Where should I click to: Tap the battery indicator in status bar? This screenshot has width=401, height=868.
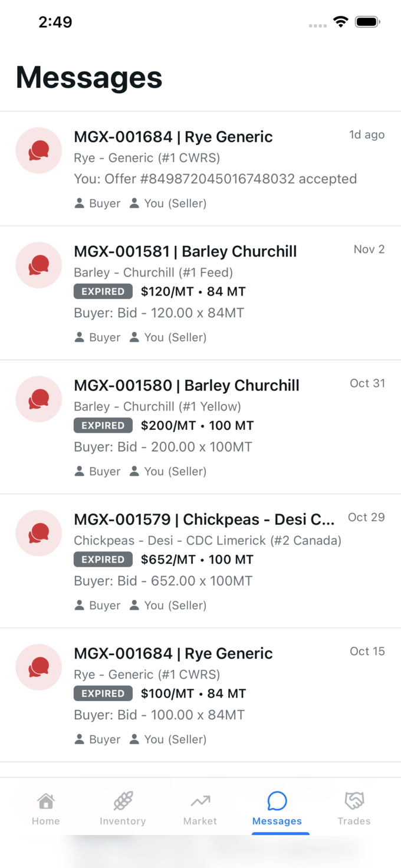pyautogui.click(x=367, y=21)
